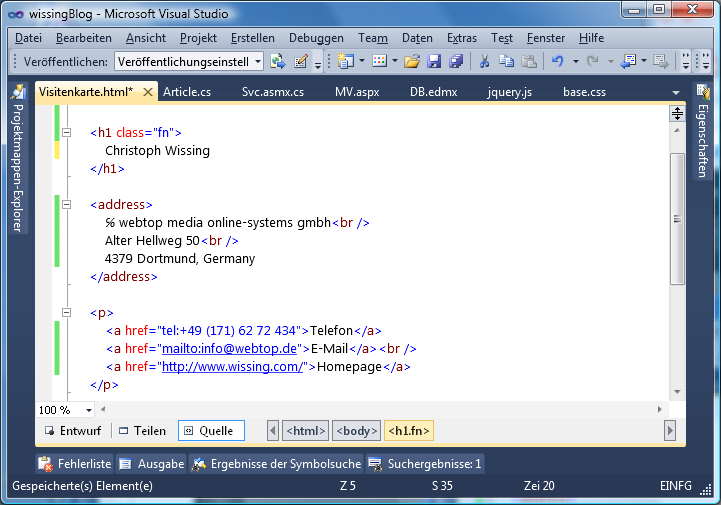Screen dimensions: 721x505
Task: Switch to Quelle source view
Action: pyautogui.click(x=211, y=431)
